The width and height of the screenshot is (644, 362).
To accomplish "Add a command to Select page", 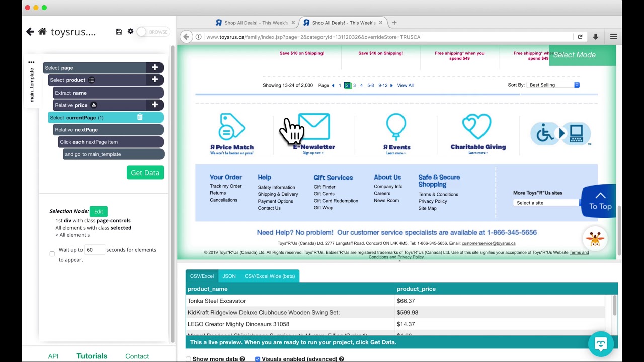I will [155, 67].
